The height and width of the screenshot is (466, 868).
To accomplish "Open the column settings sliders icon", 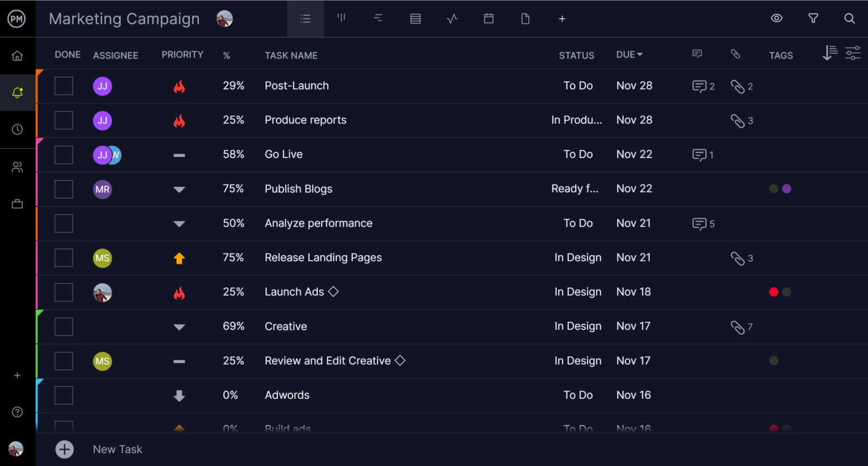I will click(853, 53).
